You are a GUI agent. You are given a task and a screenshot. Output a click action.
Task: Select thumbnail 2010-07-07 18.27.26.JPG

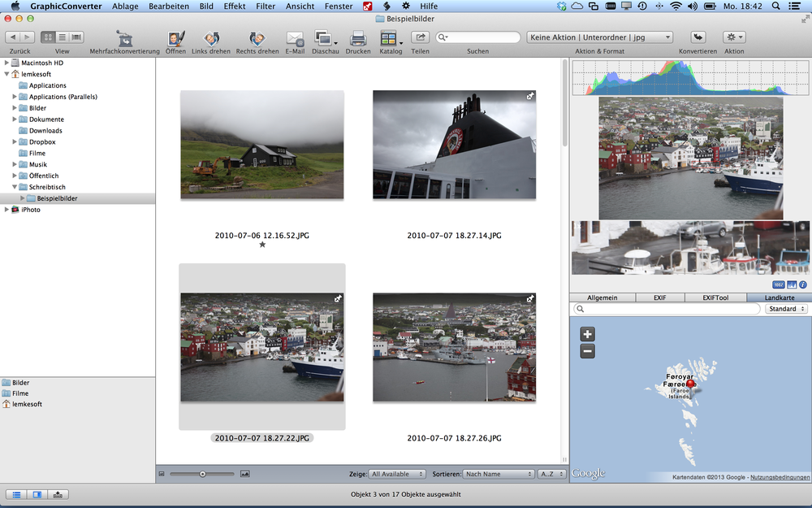coord(454,347)
